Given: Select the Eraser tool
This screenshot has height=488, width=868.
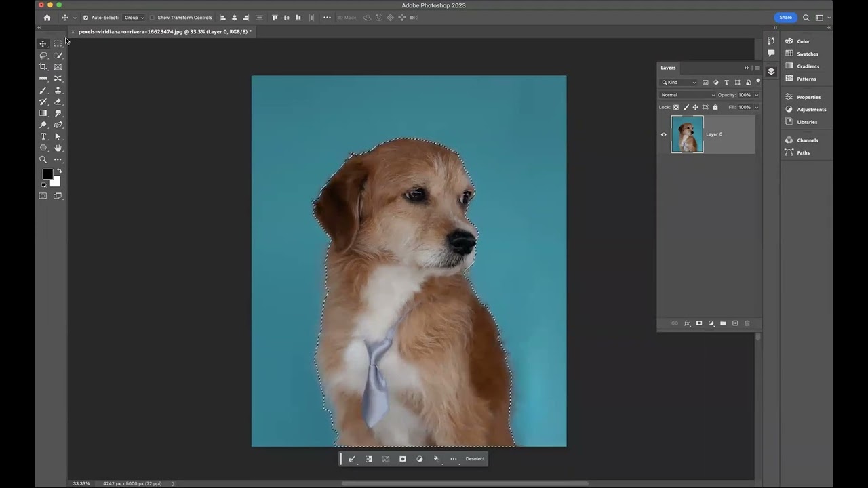Looking at the screenshot, I should (58, 101).
